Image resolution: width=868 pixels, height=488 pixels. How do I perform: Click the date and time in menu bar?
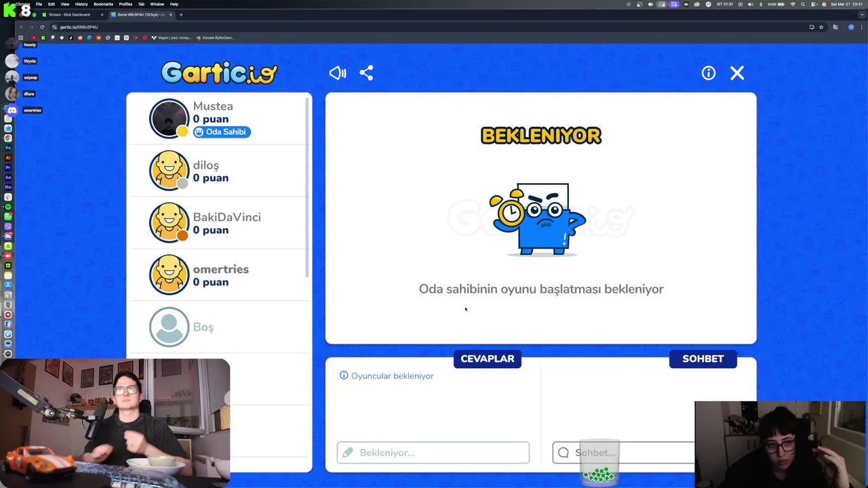click(848, 4)
